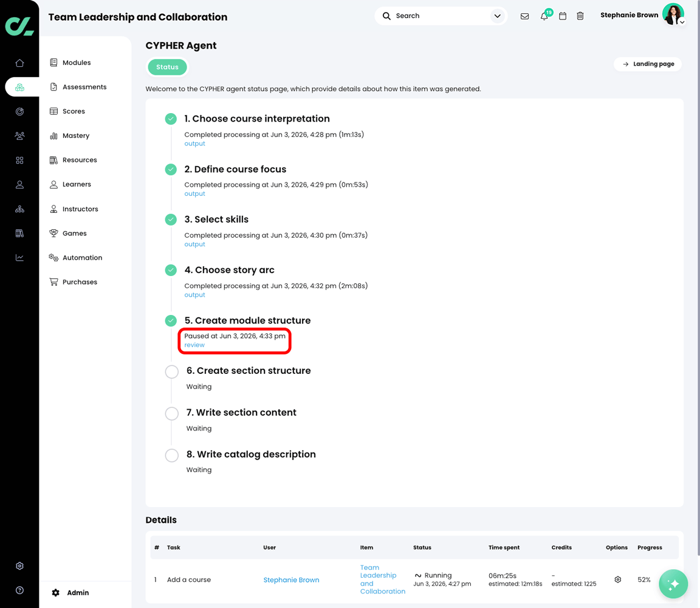The width and height of the screenshot is (700, 608).
Task: Expand the user menu chevron by avatar
Action: (x=682, y=22)
